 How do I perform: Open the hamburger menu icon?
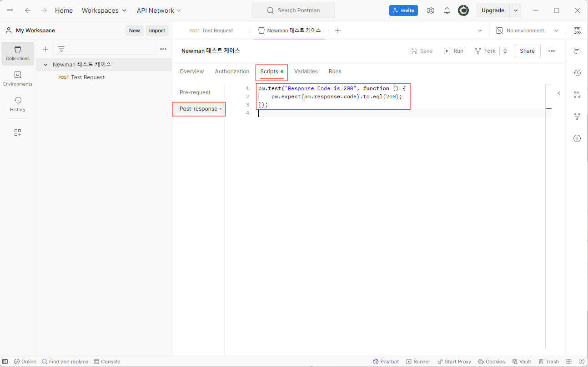click(x=10, y=10)
